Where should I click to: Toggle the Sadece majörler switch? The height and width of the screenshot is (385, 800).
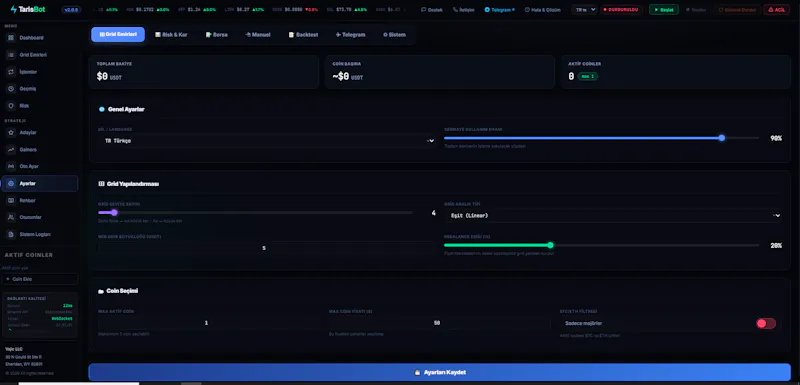(x=766, y=323)
